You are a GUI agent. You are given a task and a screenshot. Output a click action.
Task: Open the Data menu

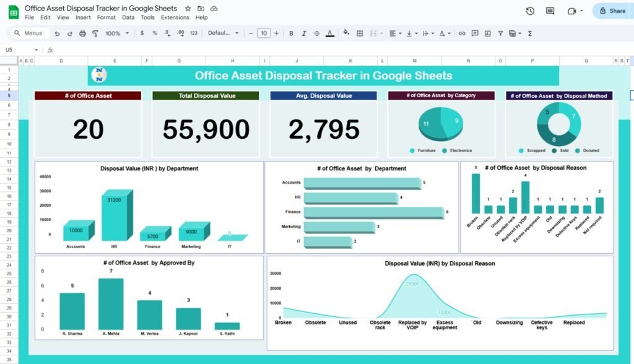pos(128,17)
